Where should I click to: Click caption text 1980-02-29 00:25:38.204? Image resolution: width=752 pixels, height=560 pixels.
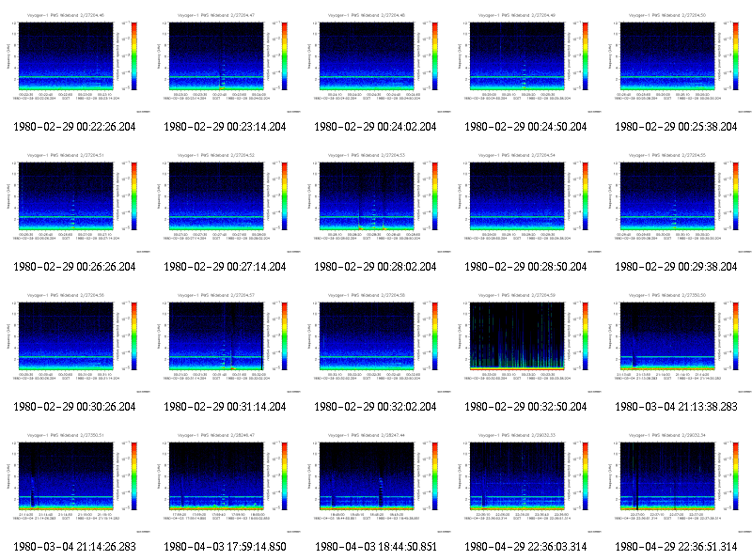click(676, 127)
